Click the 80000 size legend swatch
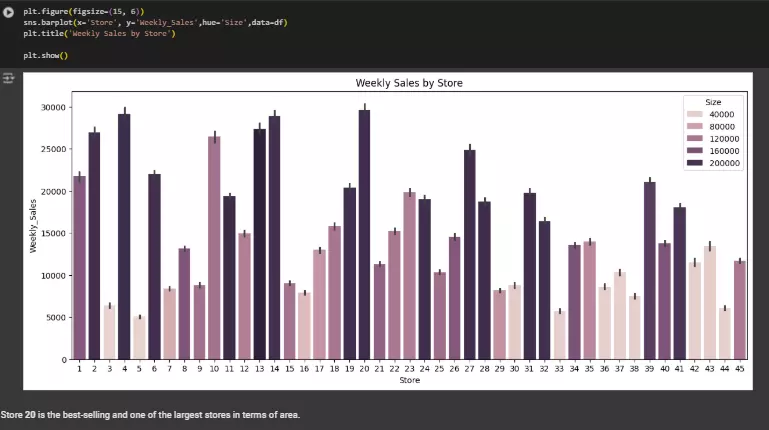Image resolution: width=769 pixels, height=430 pixels. tap(695, 127)
